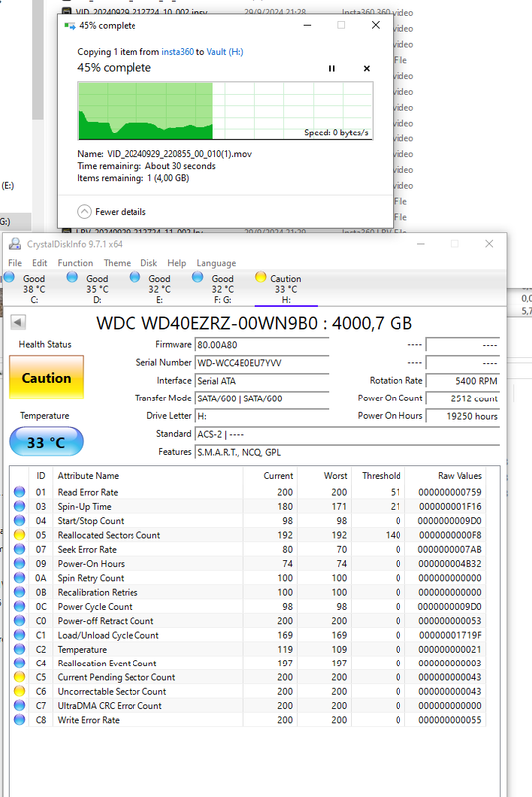Click the status icon for Power Cycle Count

point(19,606)
